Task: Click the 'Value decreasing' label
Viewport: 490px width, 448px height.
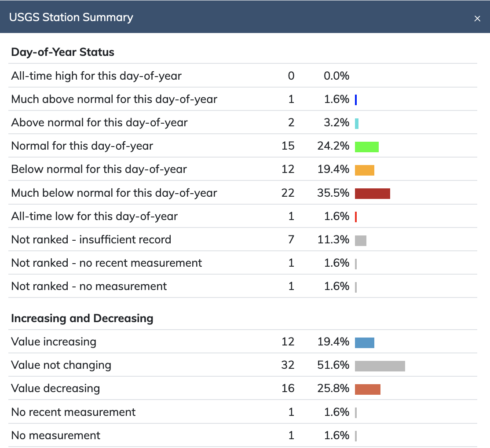Action: click(55, 389)
